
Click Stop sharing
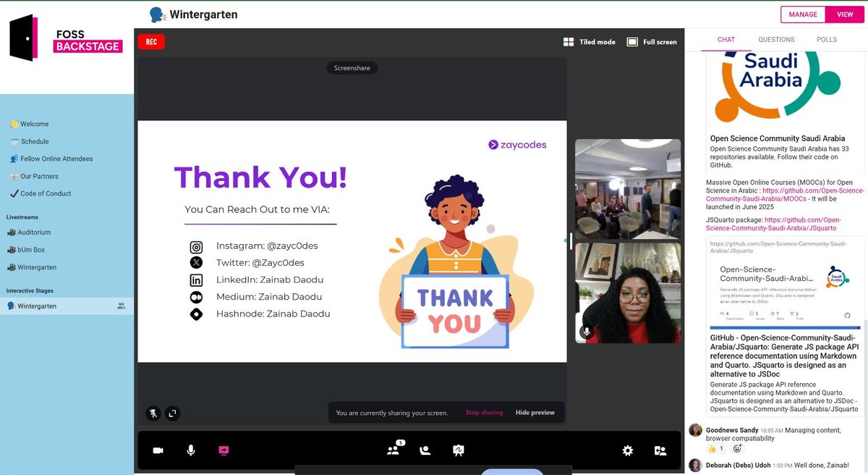484,413
